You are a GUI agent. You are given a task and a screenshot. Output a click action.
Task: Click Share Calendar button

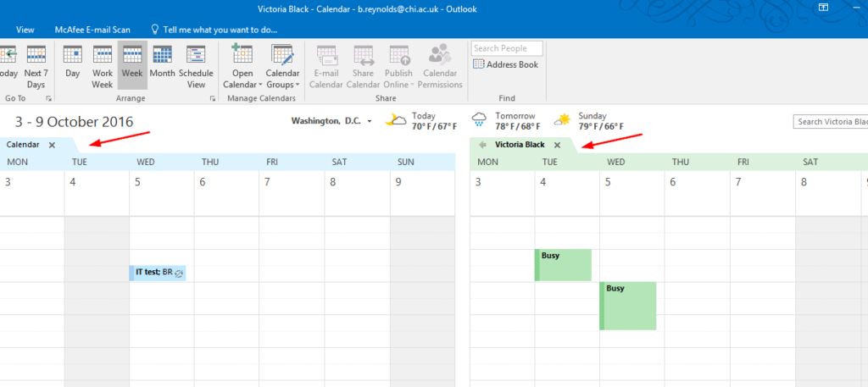[x=363, y=66]
